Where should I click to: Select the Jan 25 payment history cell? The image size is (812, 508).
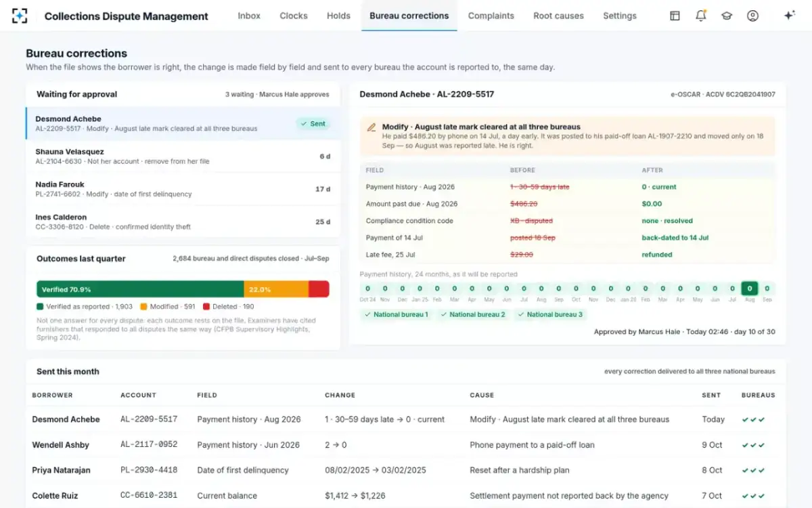pos(420,289)
